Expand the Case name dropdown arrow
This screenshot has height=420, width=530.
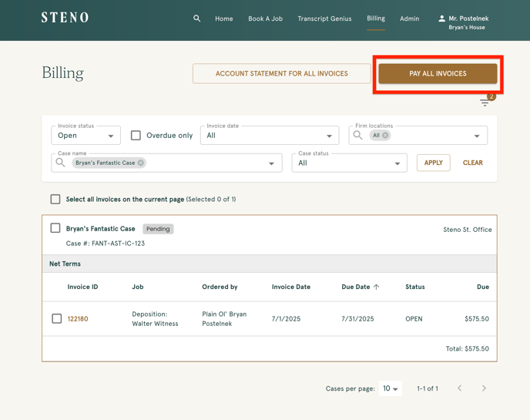coord(271,163)
